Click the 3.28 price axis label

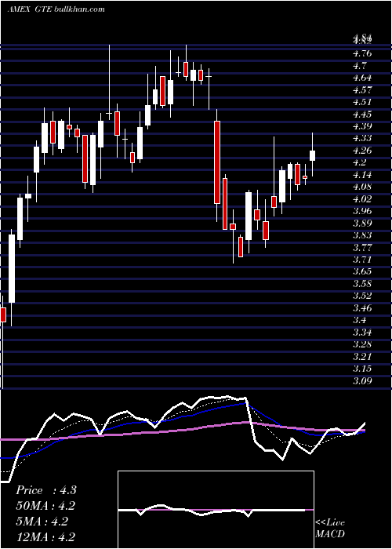click(364, 344)
